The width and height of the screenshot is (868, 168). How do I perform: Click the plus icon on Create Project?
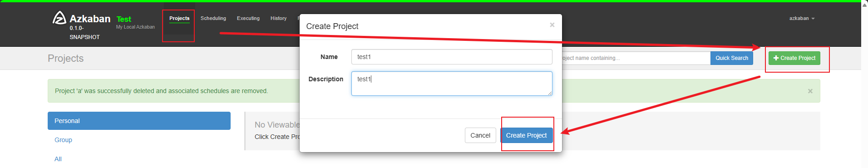(776, 58)
